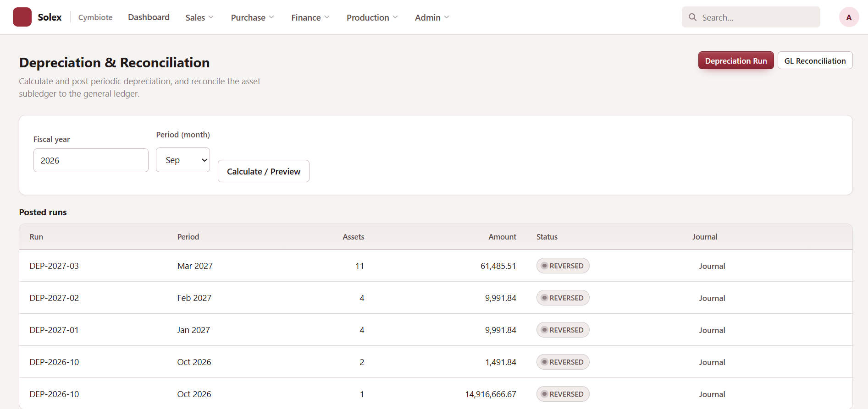Select run DEP-2027-02
Viewport: 868px width, 409px height.
[x=54, y=298]
